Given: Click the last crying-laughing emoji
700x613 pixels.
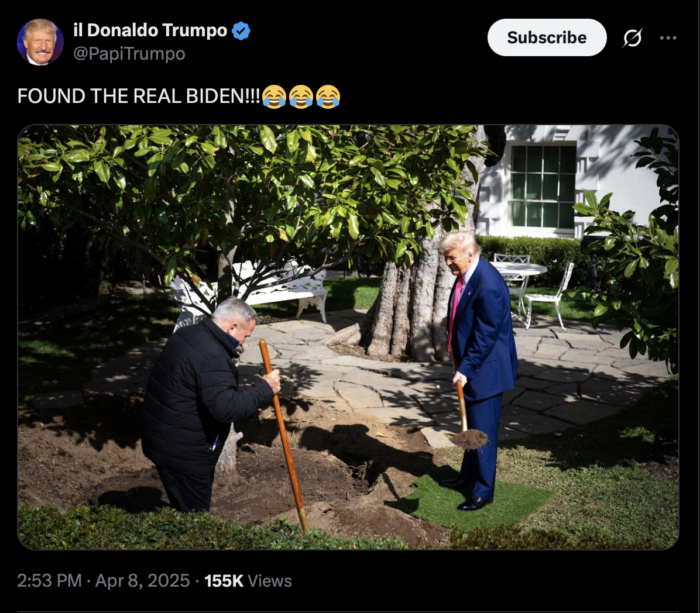Looking at the screenshot, I should click(x=328, y=97).
